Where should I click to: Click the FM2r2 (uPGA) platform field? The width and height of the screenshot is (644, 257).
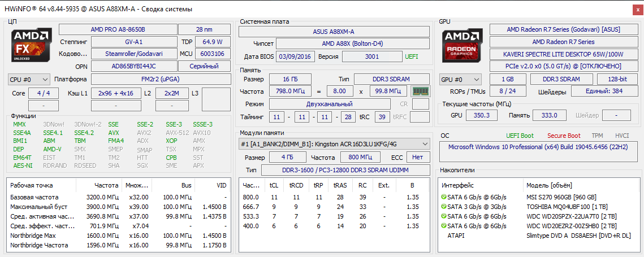click(x=161, y=79)
